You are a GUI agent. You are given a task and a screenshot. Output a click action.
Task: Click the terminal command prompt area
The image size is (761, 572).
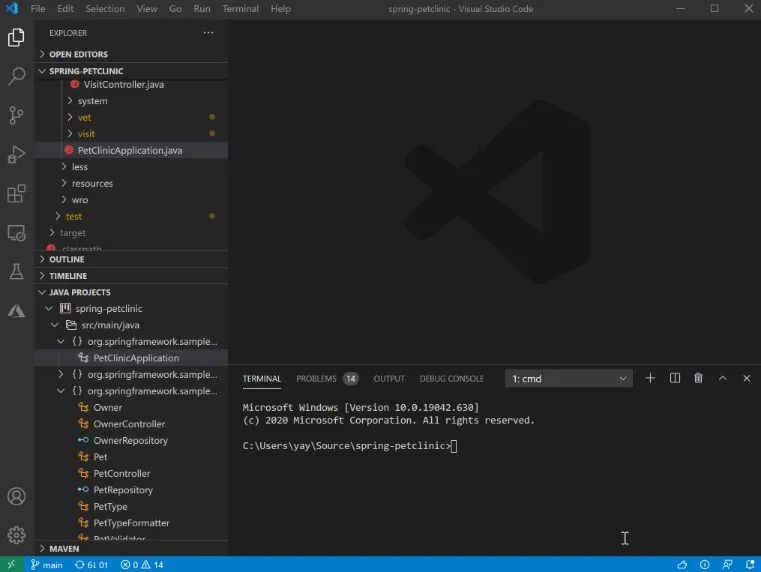(349, 446)
